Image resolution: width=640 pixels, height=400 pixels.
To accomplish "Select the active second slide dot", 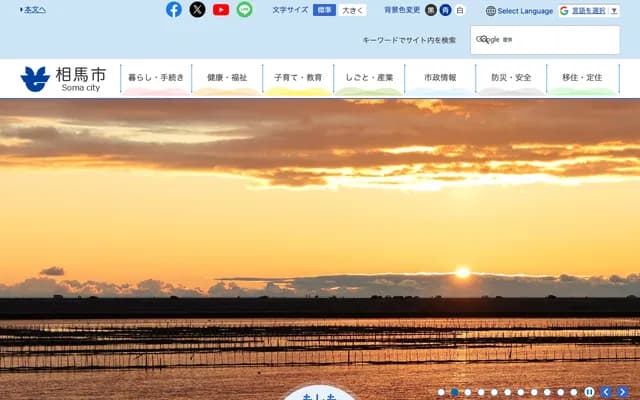I will (454, 392).
